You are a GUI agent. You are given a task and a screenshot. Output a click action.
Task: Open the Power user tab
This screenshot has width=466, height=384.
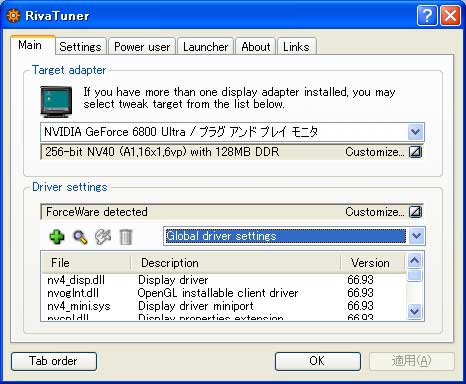tap(142, 47)
